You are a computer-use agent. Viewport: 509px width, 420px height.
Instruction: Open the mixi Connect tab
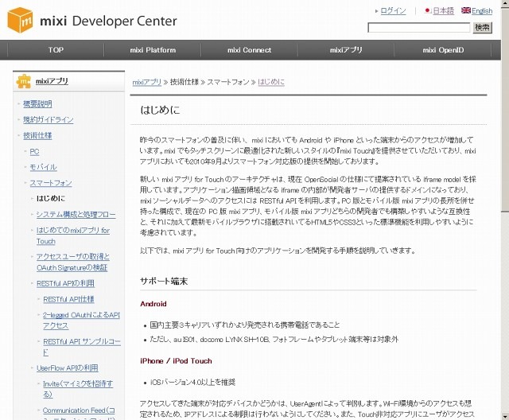[x=249, y=50]
